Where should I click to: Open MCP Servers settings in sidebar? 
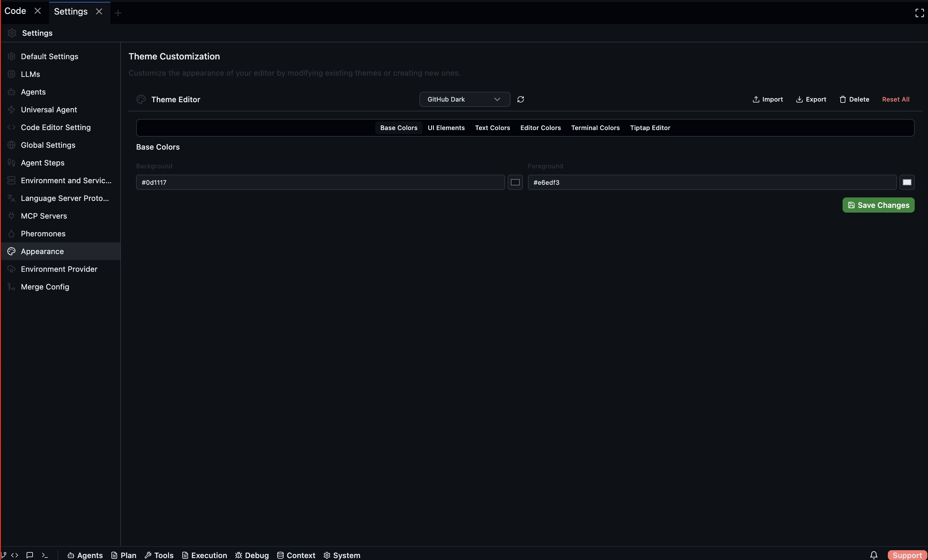(44, 216)
